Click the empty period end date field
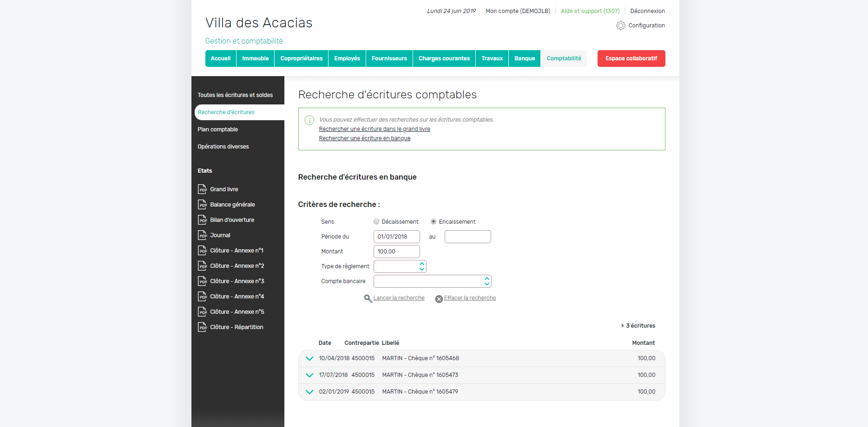Viewport: 868px width, 427px height. (467, 237)
